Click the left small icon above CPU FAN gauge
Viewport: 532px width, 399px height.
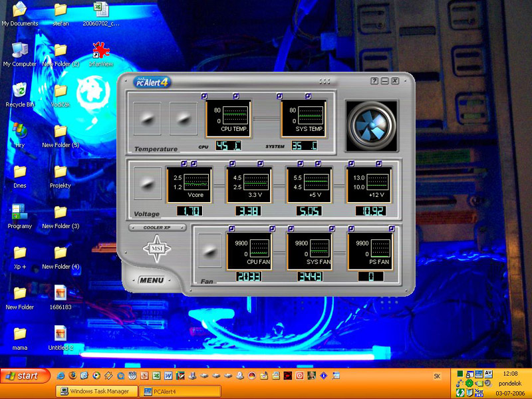231,228
